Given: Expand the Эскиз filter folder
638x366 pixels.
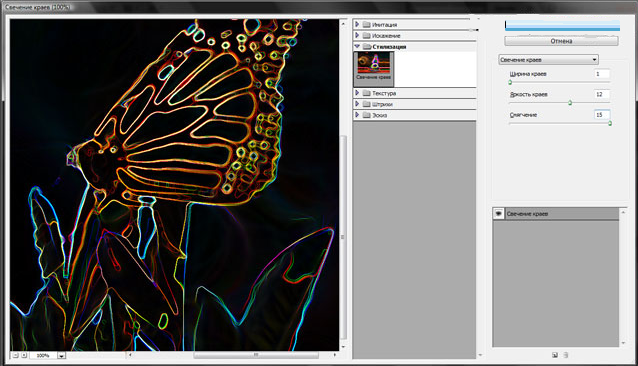Looking at the screenshot, I should (x=357, y=115).
